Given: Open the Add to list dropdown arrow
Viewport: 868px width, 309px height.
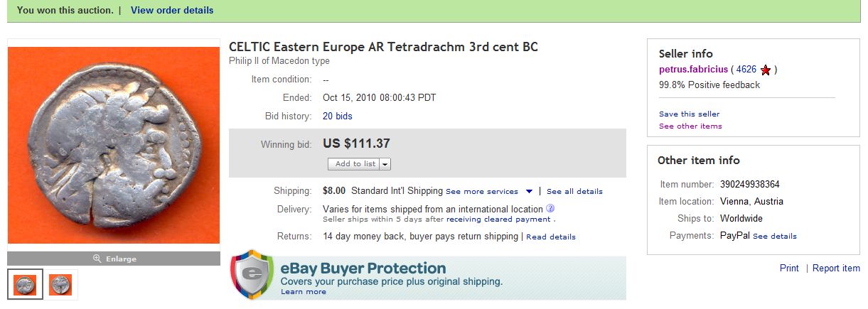Looking at the screenshot, I should click(385, 164).
